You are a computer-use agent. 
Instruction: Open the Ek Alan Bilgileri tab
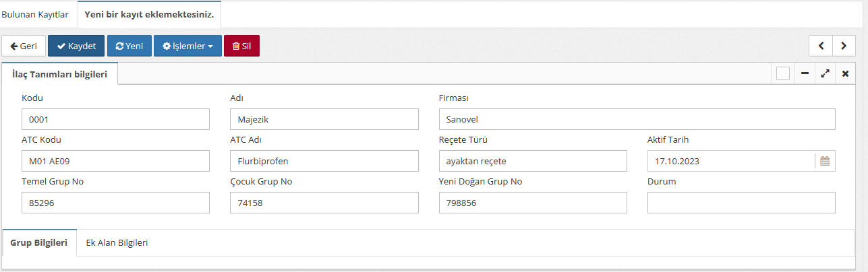point(117,242)
